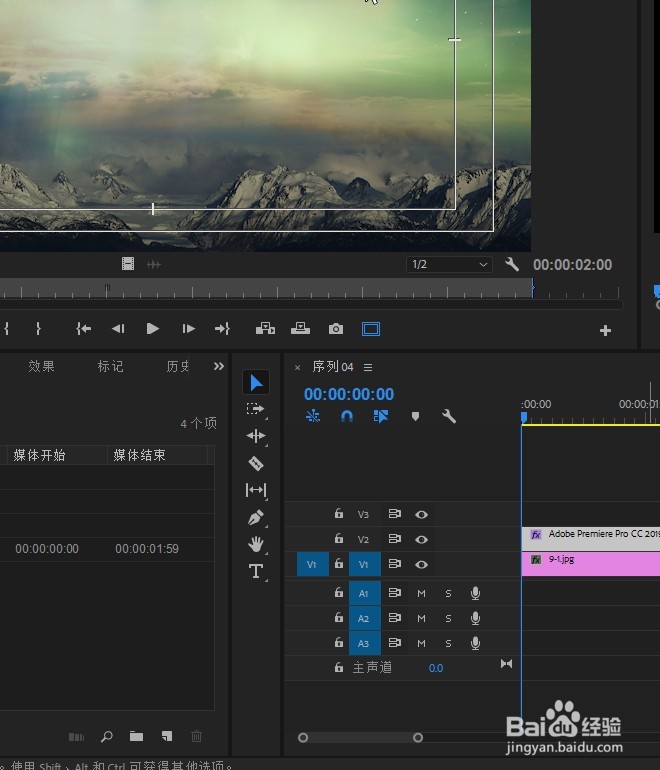Open the 效果 tab

pyautogui.click(x=41, y=366)
